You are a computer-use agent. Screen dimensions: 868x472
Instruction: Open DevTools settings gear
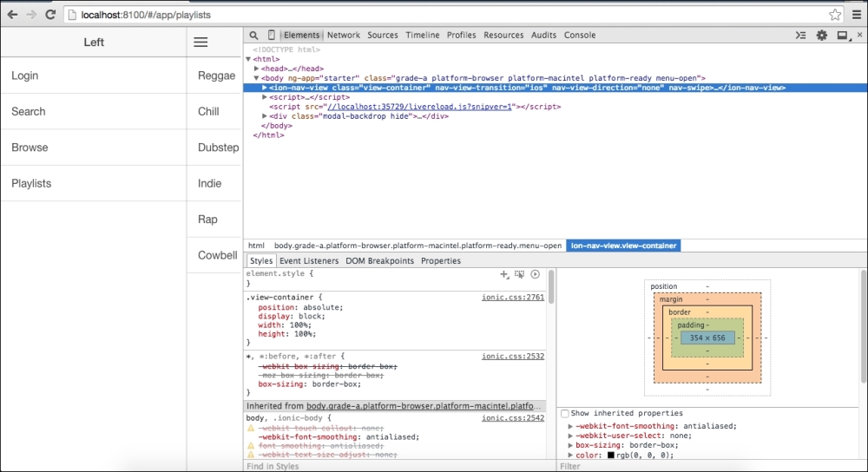821,36
